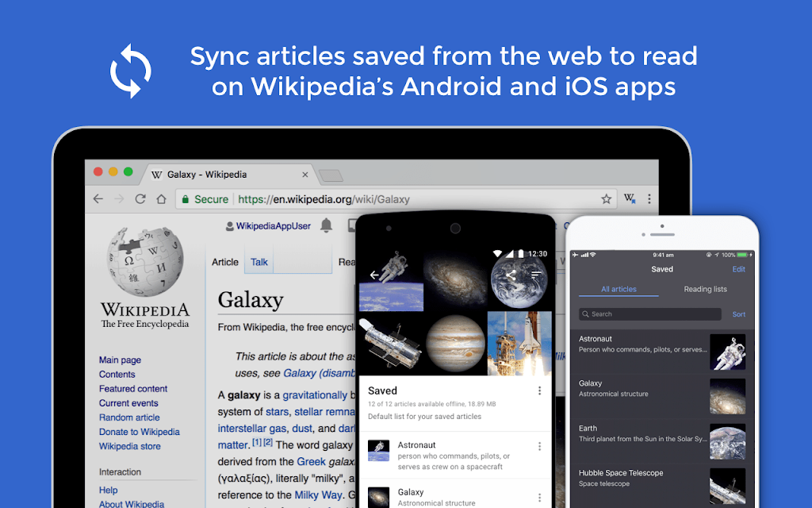This screenshot has width=812, height=508.
Task: Tap Sort on iPhone Saved screen
Action: [739, 314]
